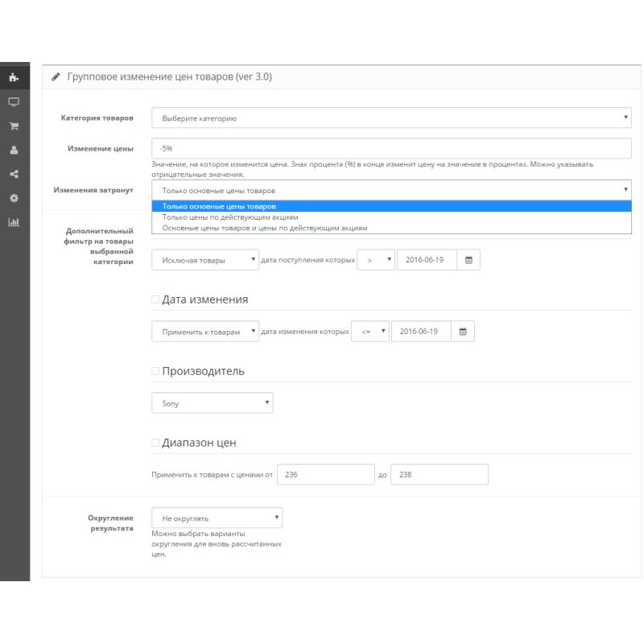Image resolution: width=644 pixels, height=644 pixels.
Task: Open the Sales shopping cart icon
Action: point(14,126)
